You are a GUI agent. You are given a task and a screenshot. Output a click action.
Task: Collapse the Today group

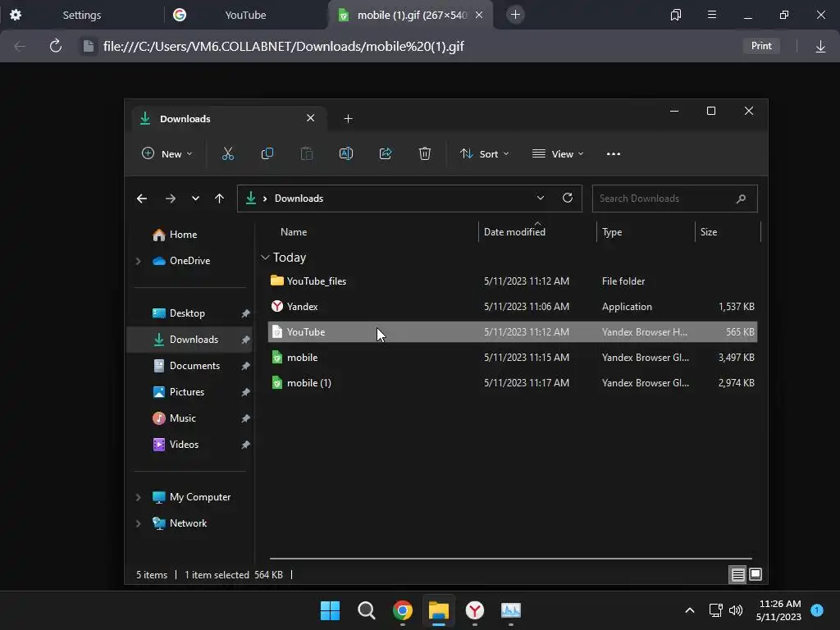tap(265, 258)
